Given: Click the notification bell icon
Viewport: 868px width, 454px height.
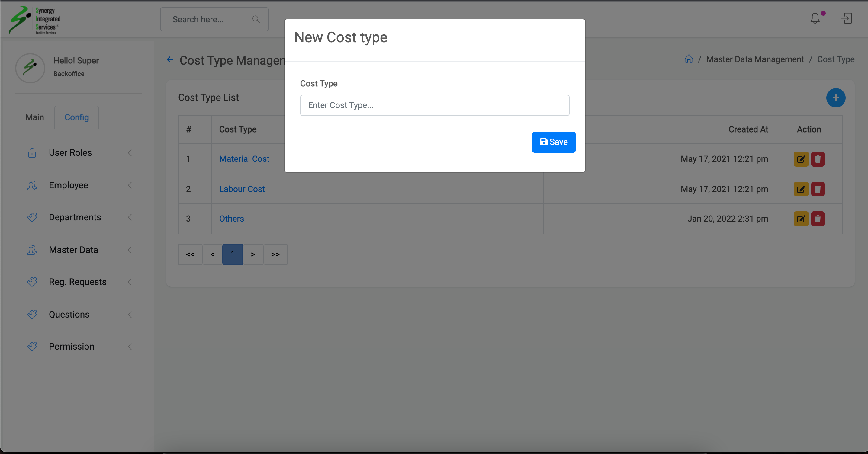Looking at the screenshot, I should pyautogui.click(x=815, y=18).
